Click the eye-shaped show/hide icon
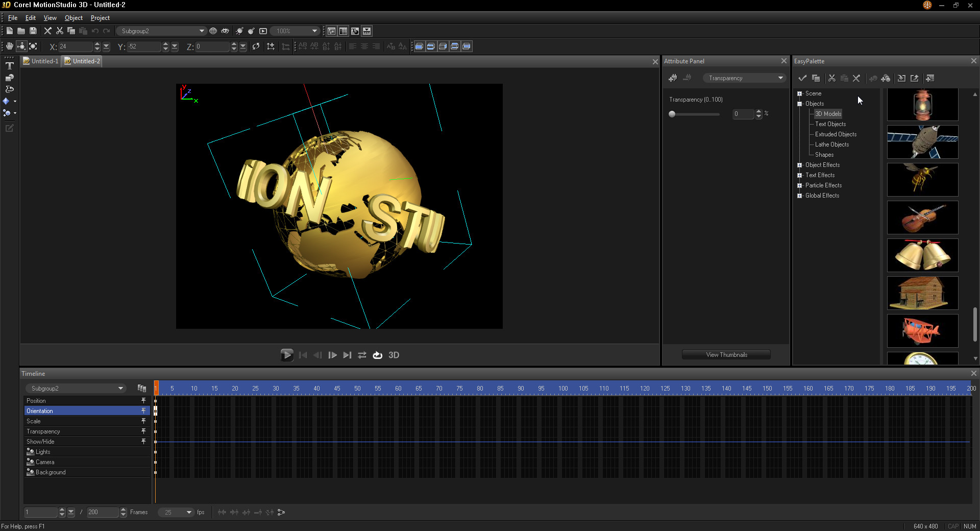 [225, 31]
